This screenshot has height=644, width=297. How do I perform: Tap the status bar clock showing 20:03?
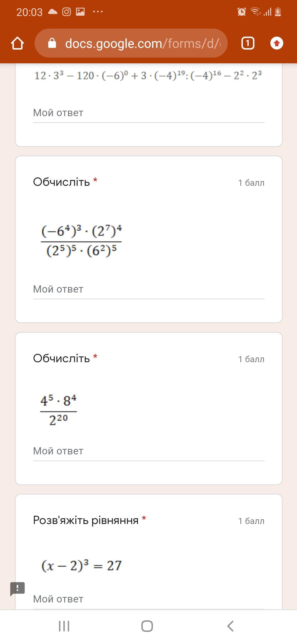click(29, 12)
